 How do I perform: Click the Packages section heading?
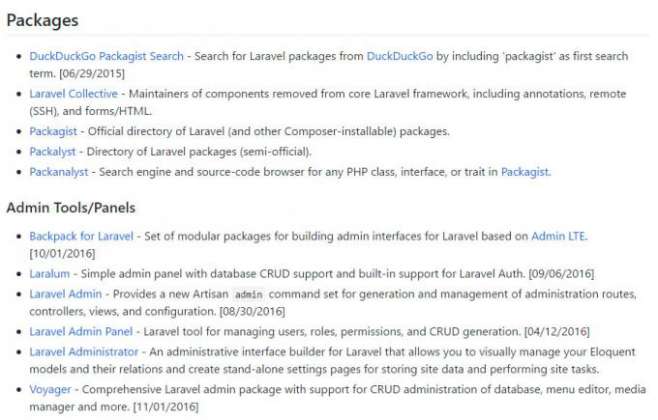(x=42, y=21)
